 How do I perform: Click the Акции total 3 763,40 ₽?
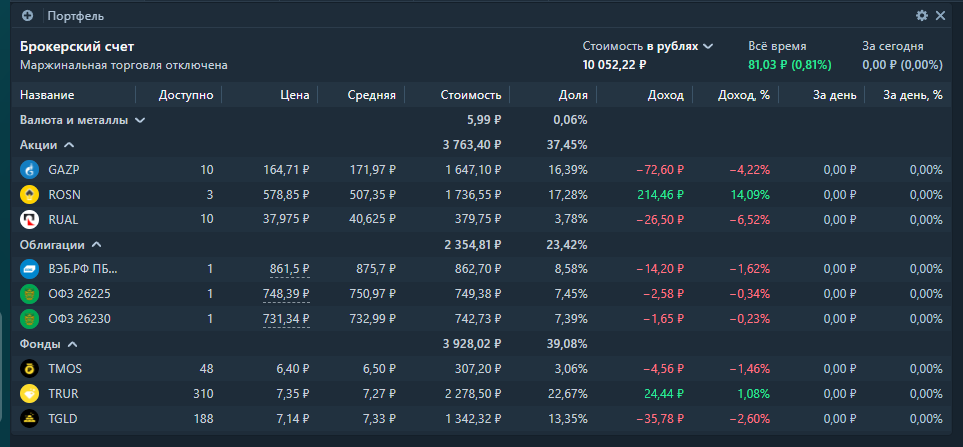click(x=472, y=145)
